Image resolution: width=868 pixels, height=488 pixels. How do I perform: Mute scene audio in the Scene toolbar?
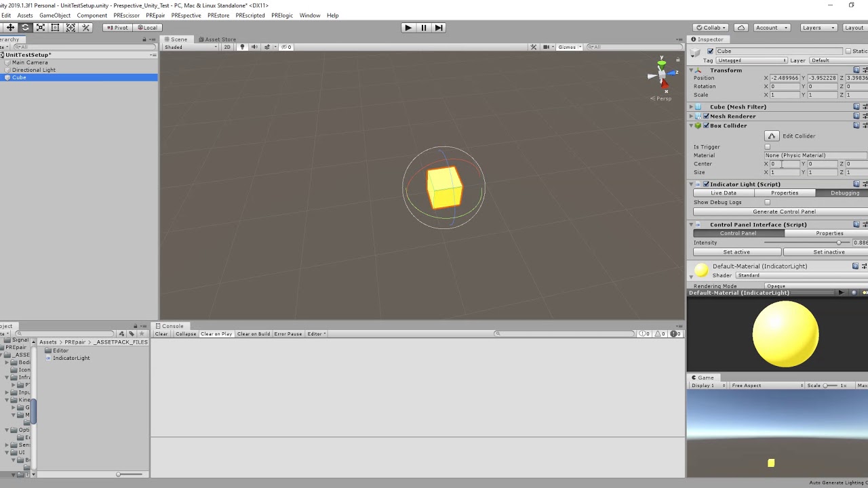tap(254, 47)
